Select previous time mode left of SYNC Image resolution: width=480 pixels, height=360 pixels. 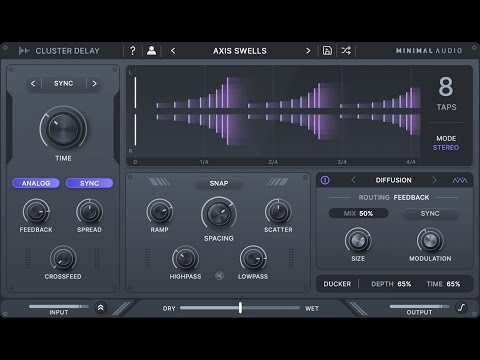click(x=33, y=84)
